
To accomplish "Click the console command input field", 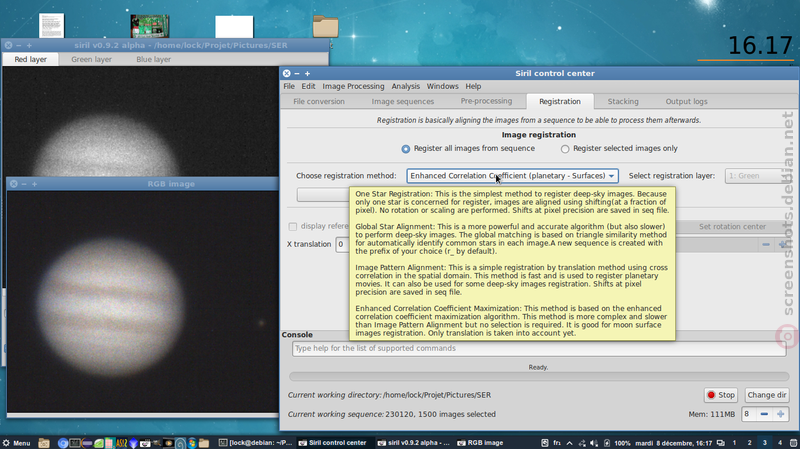I will click(x=539, y=348).
